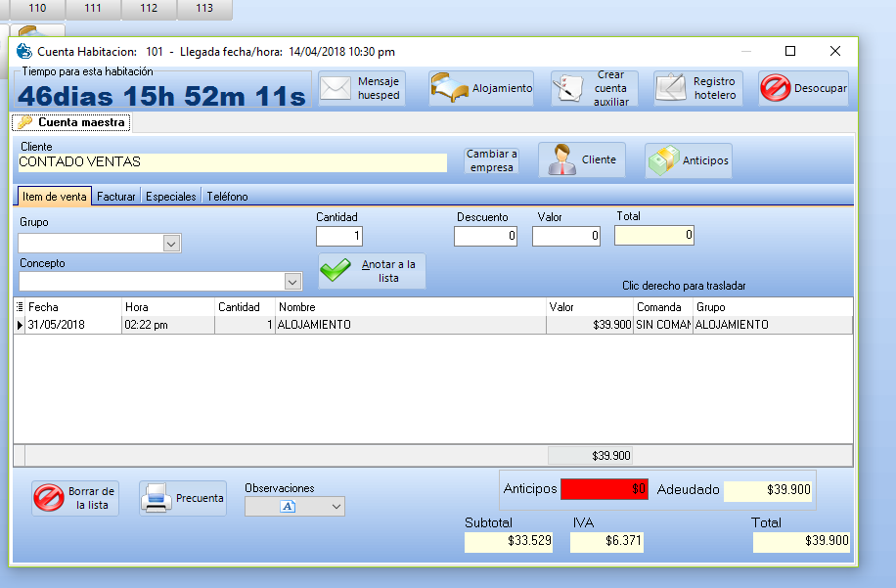Click Cambiar a empresa button
The width and height of the screenshot is (896, 588).
(491, 160)
